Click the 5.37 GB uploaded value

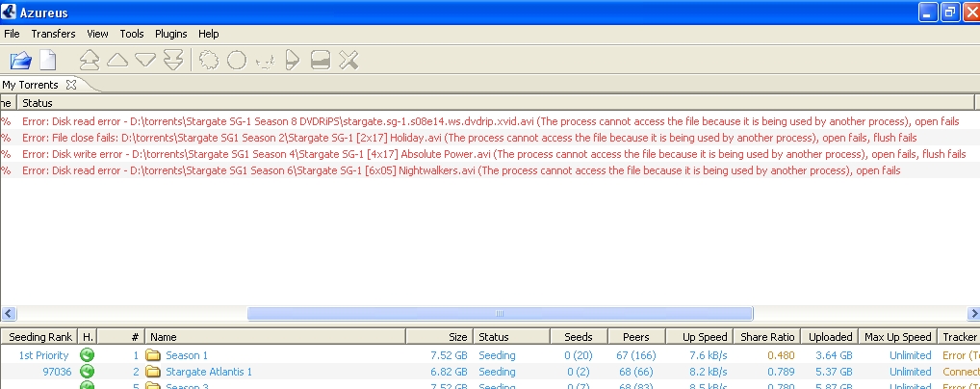coord(835,372)
